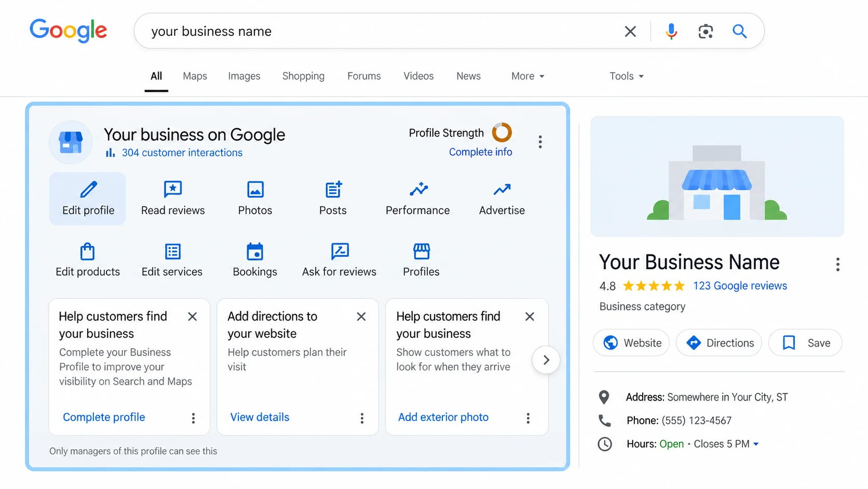The image size is (868, 489).
Task: Open the Posts icon
Action: pos(333,189)
